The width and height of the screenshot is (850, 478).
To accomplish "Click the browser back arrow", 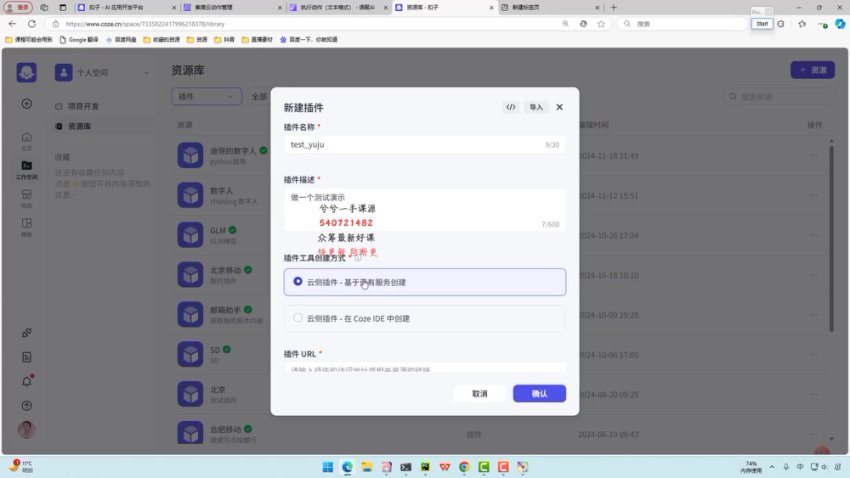I will (12, 23).
